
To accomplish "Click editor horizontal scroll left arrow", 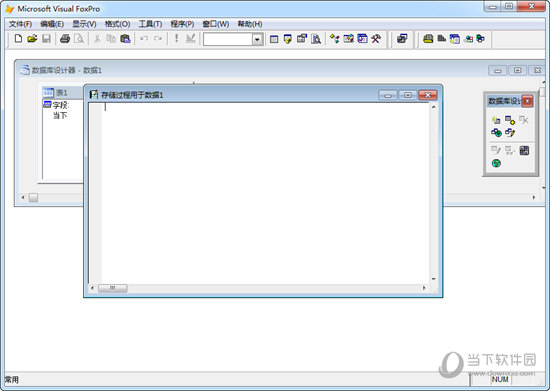I will pos(92,288).
